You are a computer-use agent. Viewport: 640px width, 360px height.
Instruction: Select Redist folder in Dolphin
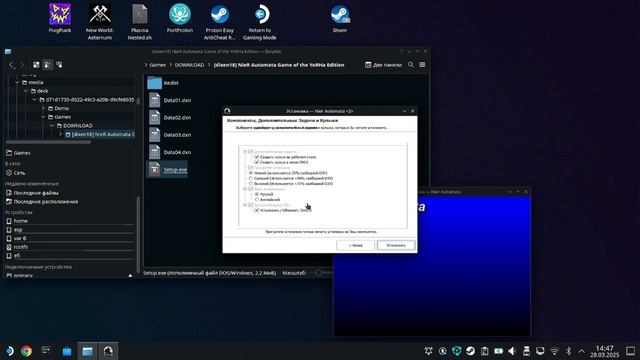[x=164, y=83]
